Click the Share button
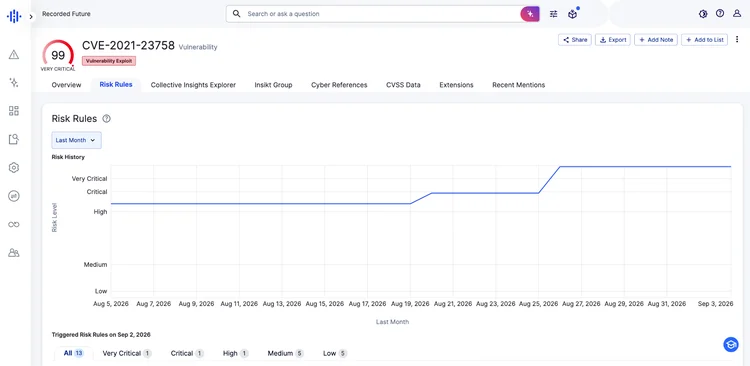The image size is (750, 366). coord(575,40)
